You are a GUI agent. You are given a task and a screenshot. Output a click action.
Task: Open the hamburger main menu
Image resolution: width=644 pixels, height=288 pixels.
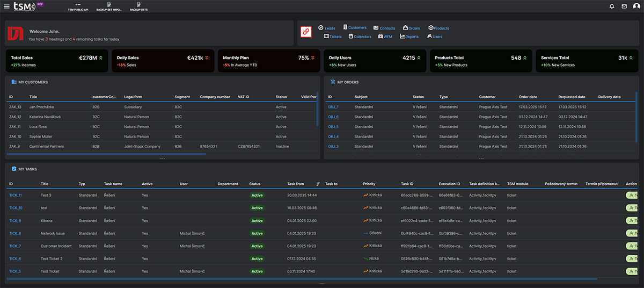coord(6,6)
